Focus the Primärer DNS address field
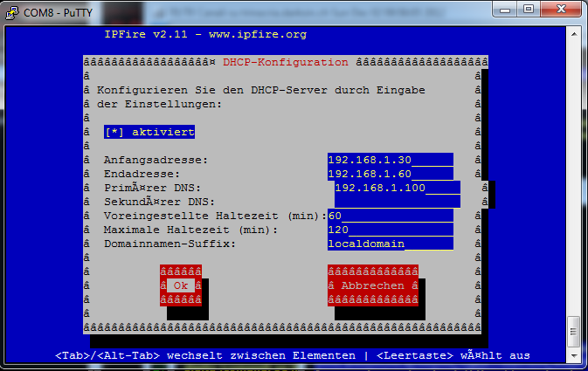 tap(397, 188)
